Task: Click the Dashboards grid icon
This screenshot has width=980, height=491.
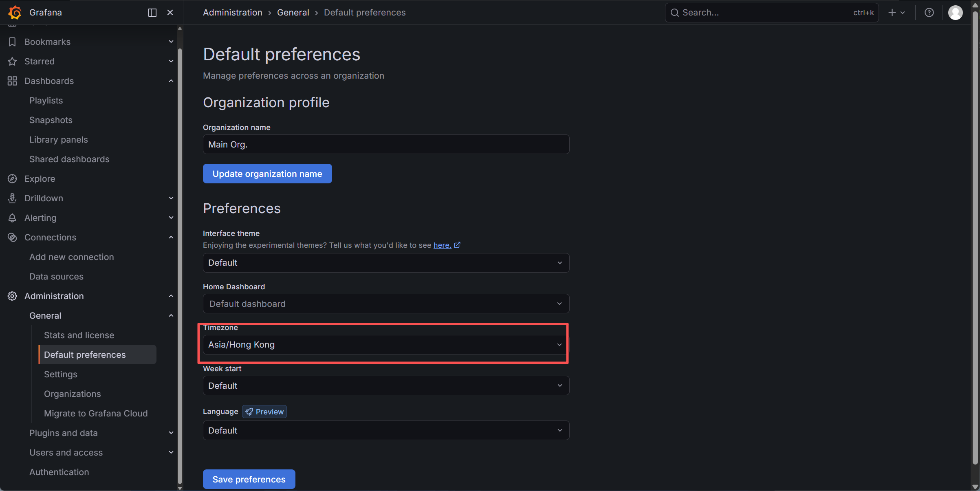Action: click(12, 81)
